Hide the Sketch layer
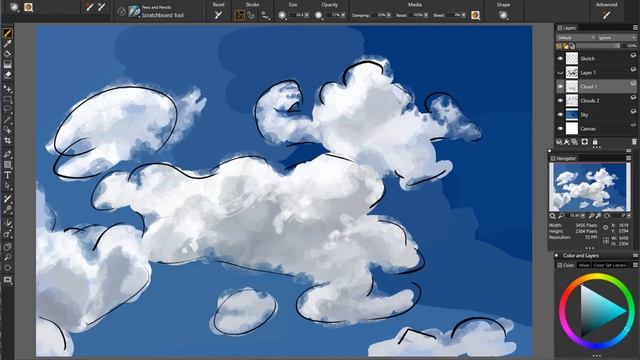The height and width of the screenshot is (360, 640). 560,58
